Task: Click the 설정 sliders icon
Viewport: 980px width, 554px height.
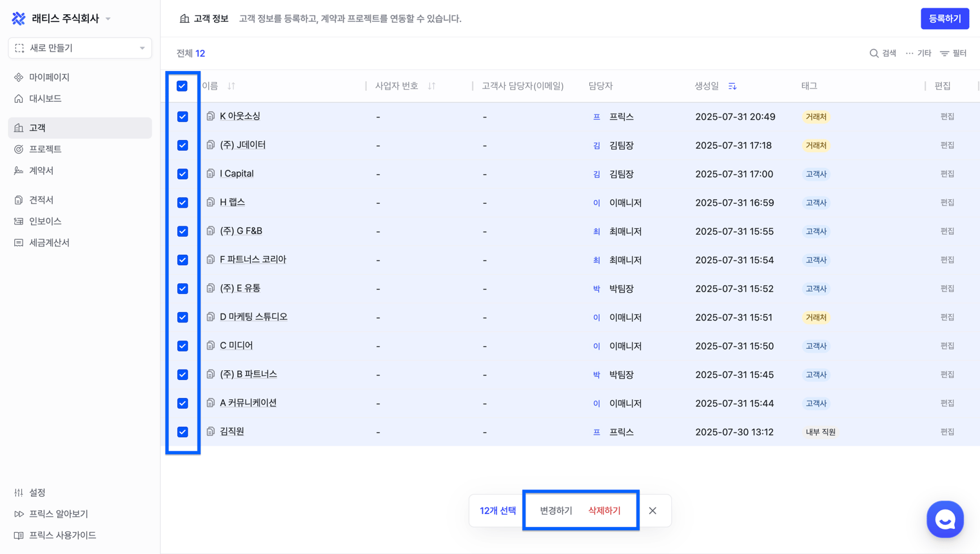Action: tap(19, 493)
